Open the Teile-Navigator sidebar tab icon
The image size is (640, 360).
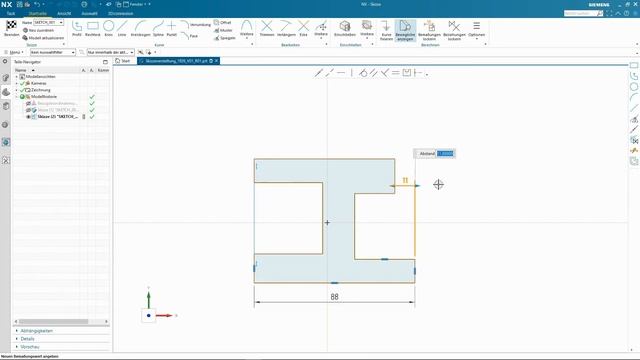click(6, 92)
